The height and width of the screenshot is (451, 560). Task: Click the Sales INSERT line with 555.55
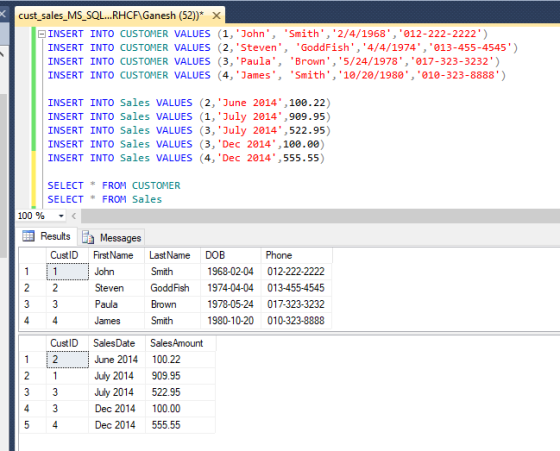(186, 158)
